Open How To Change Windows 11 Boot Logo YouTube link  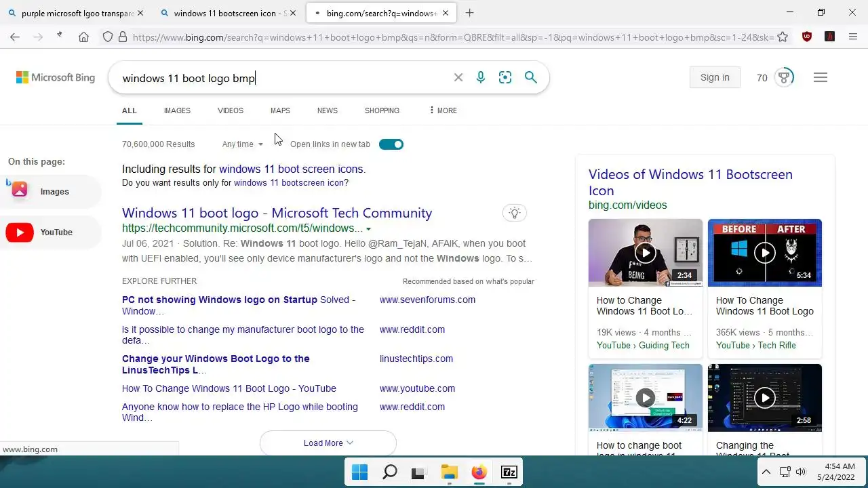[x=229, y=388]
